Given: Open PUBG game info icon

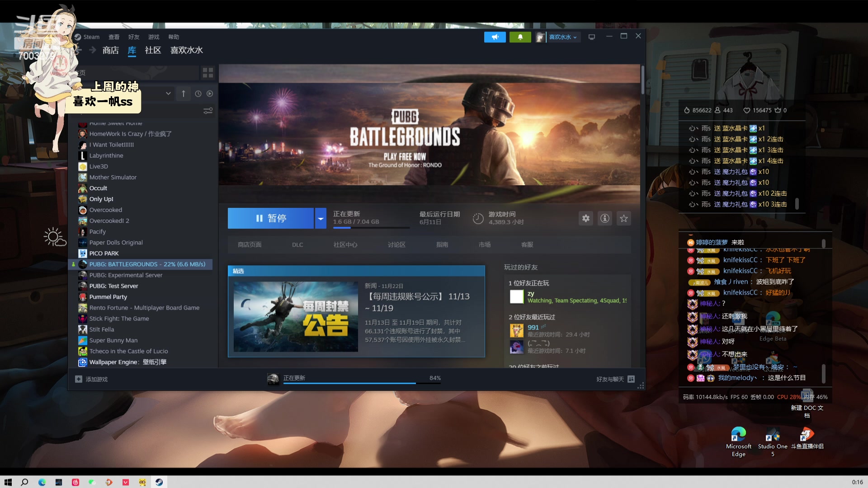Looking at the screenshot, I should [604, 218].
